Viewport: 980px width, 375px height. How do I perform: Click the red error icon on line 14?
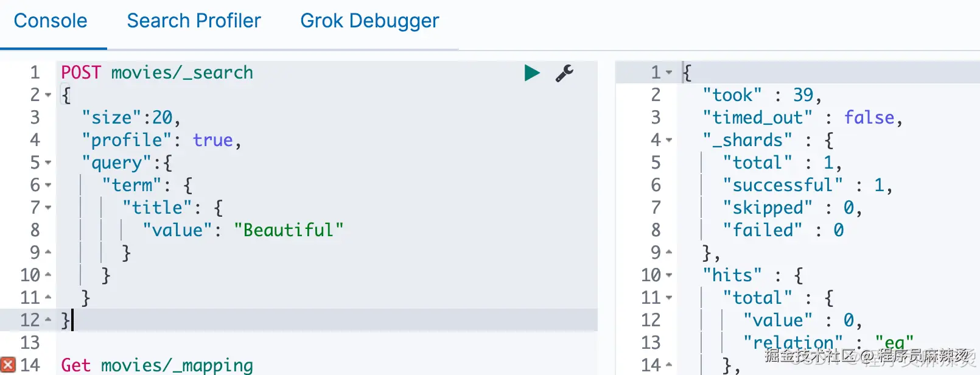coord(7,365)
